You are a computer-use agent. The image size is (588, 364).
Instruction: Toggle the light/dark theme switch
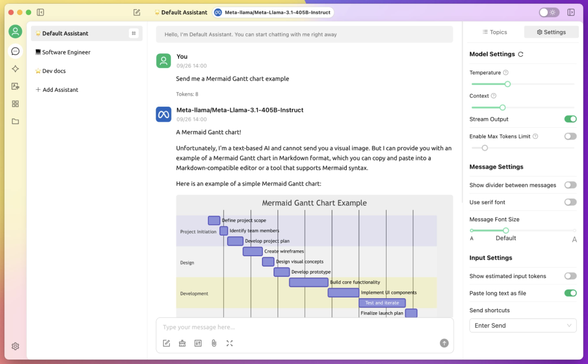[x=549, y=13]
